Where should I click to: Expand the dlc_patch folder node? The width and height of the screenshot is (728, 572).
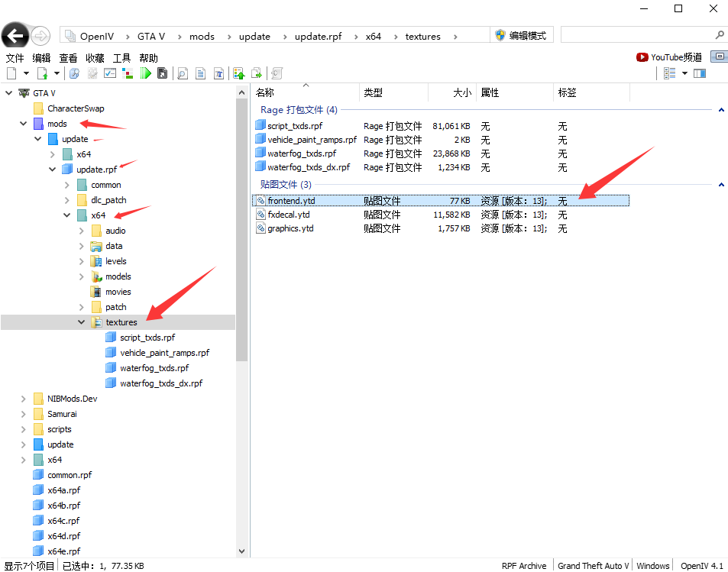[x=67, y=200]
